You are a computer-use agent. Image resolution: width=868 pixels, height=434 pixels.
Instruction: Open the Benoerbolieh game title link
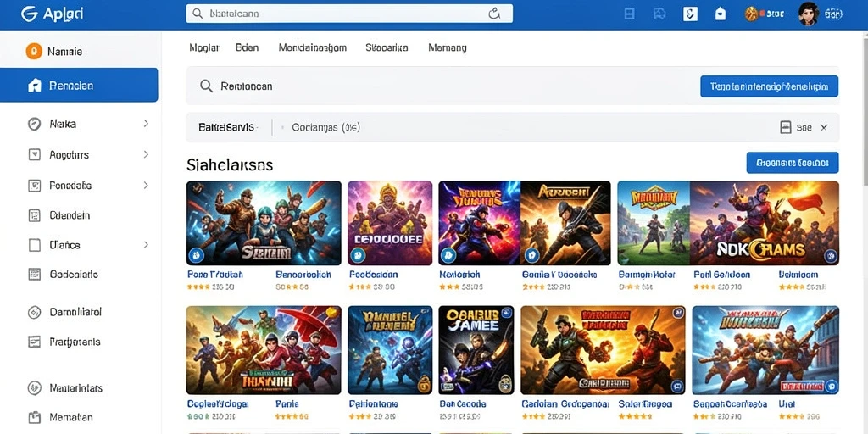coord(303,274)
